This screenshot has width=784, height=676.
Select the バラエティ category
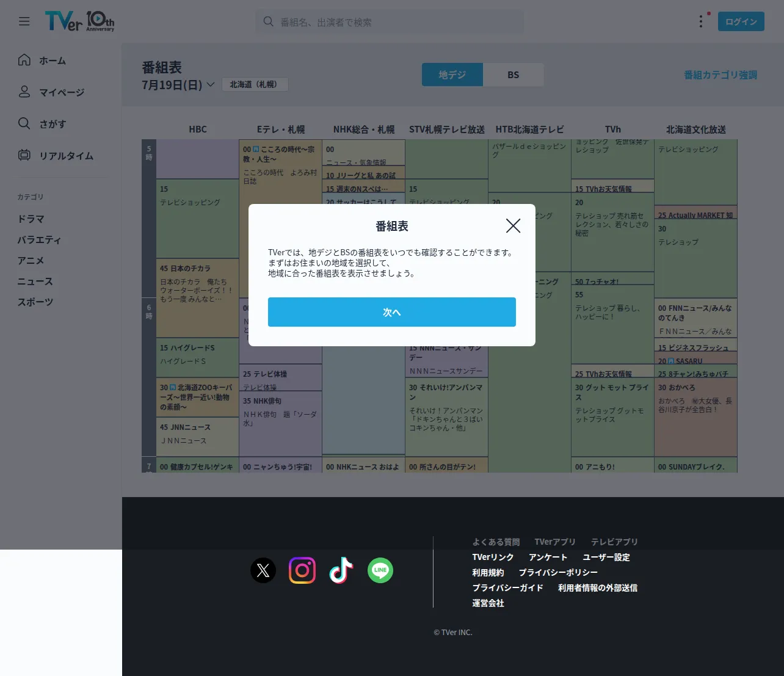(x=39, y=239)
